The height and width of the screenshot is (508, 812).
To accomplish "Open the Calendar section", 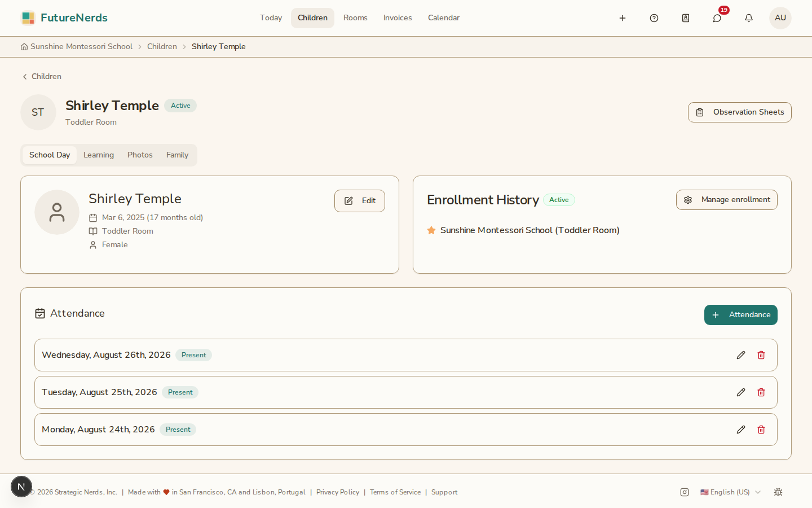I will pos(444,18).
